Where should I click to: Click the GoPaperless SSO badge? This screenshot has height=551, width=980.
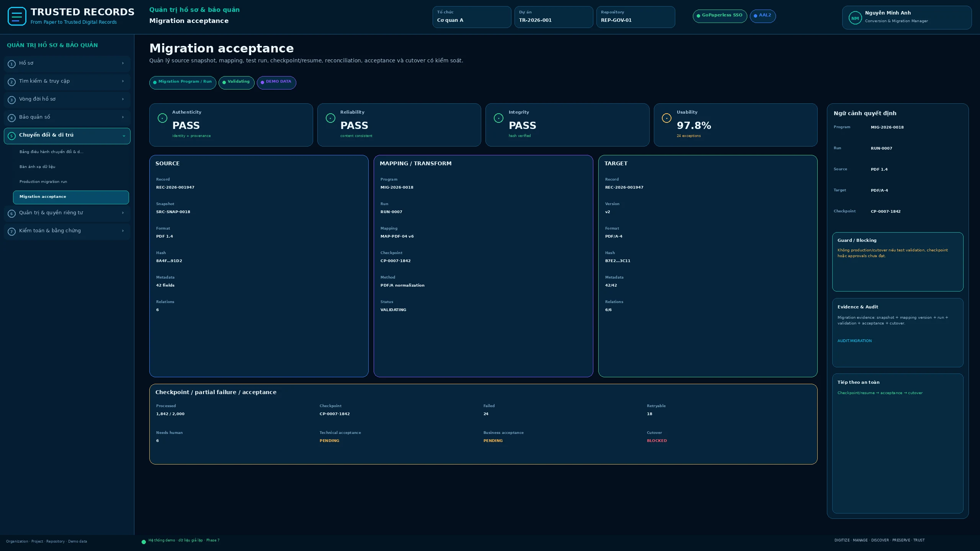tap(720, 16)
